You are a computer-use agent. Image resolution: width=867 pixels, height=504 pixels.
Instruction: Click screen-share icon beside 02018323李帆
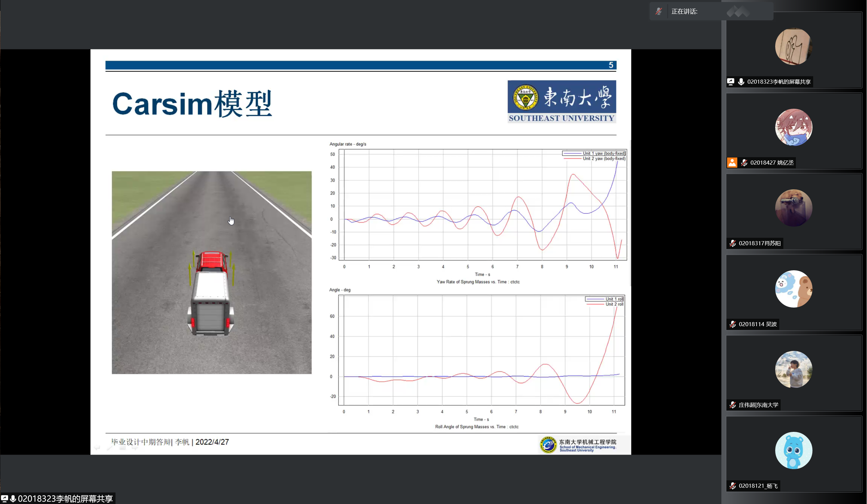[x=731, y=82]
